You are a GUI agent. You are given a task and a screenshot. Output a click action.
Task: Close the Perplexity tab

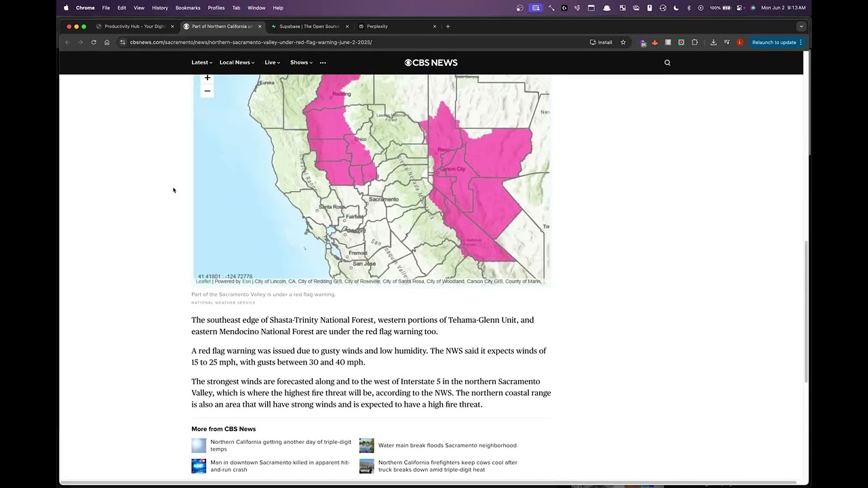435,26
